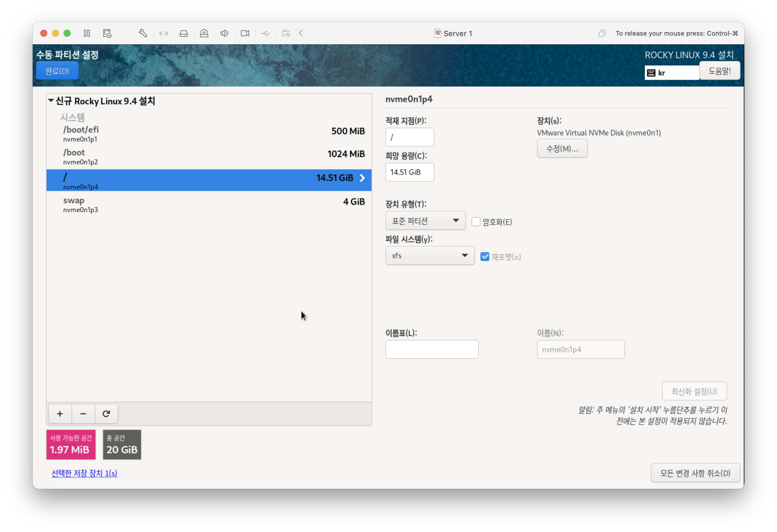
Task: Select the swap nvme0n1p3 partition
Action: coord(209,205)
